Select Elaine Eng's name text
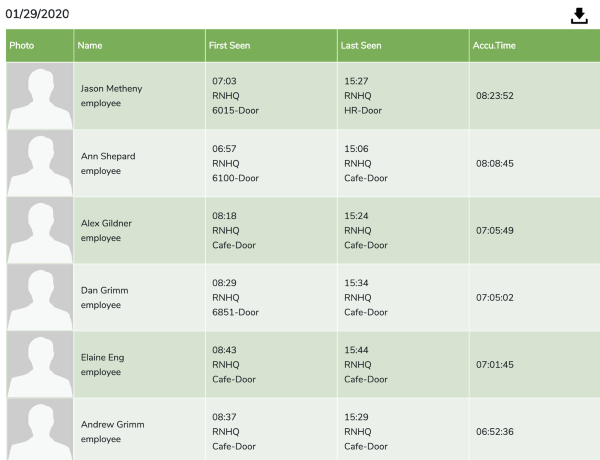This screenshot has width=600, height=460. [103, 357]
